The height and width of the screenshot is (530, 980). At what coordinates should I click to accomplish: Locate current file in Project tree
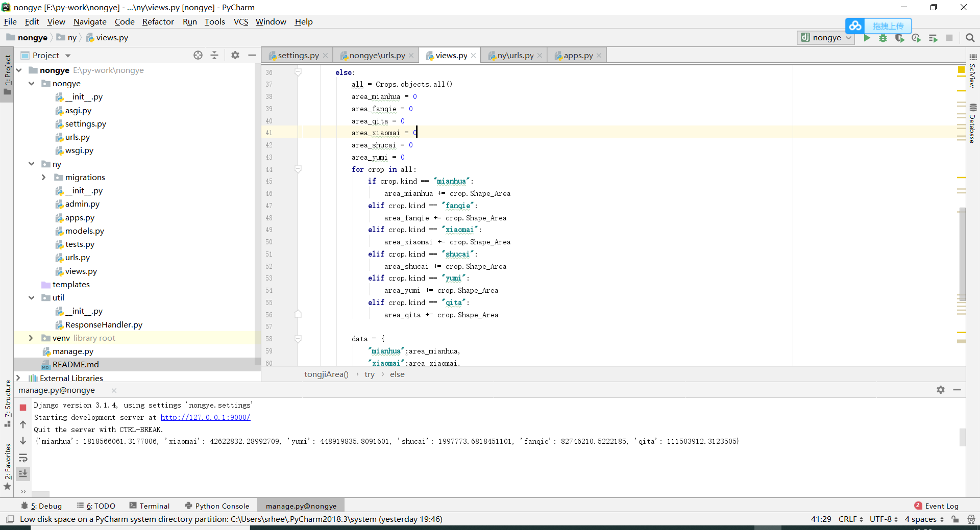pos(198,55)
